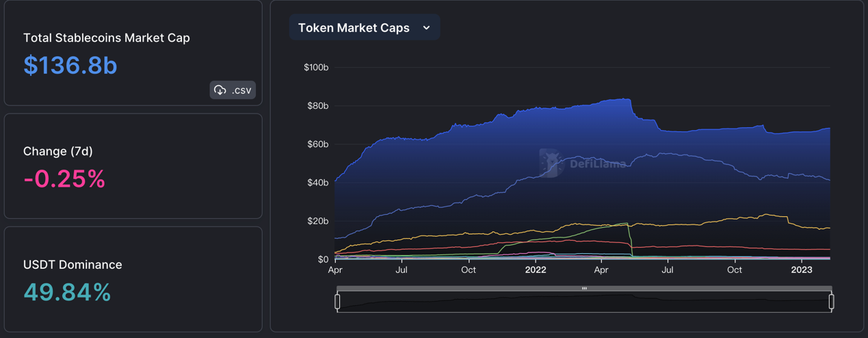The width and height of the screenshot is (868, 338).
Task: Click the $136.8b market cap value
Action: pyautogui.click(x=70, y=65)
